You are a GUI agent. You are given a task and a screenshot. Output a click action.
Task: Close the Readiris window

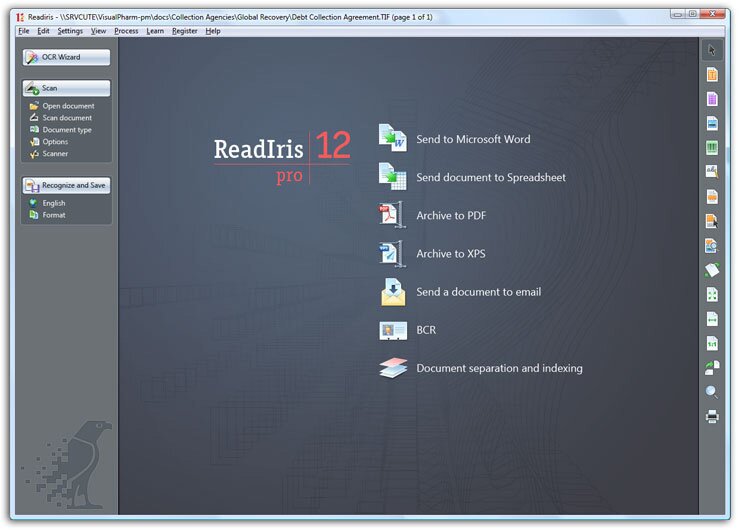712,14
